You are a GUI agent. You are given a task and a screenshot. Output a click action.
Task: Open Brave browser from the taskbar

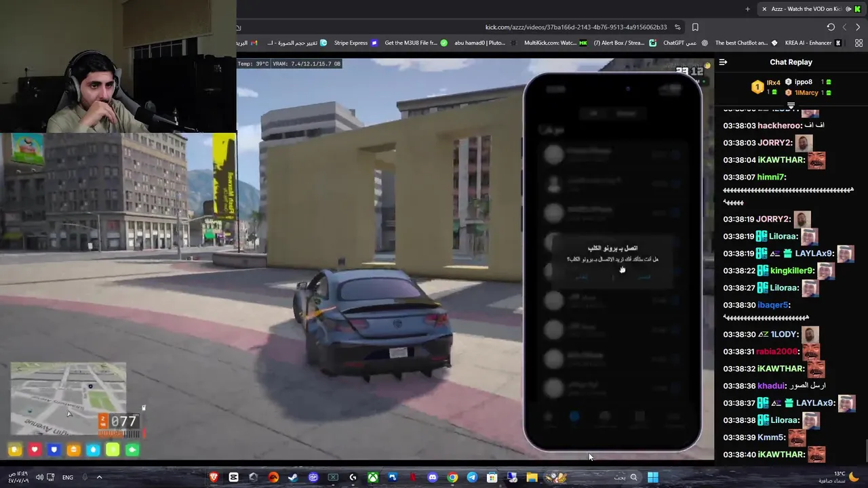pyautogui.click(x=214, y=477)
